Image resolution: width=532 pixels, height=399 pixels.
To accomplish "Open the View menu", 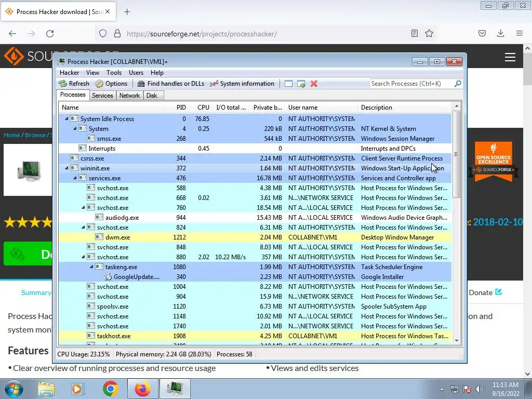I will pos(92,73).
